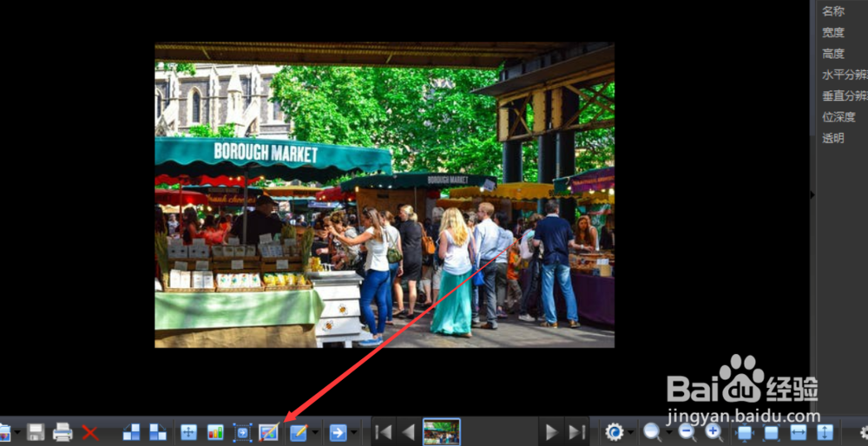Go to the next image
Viewport: 868px width, 446px height.
551,432
